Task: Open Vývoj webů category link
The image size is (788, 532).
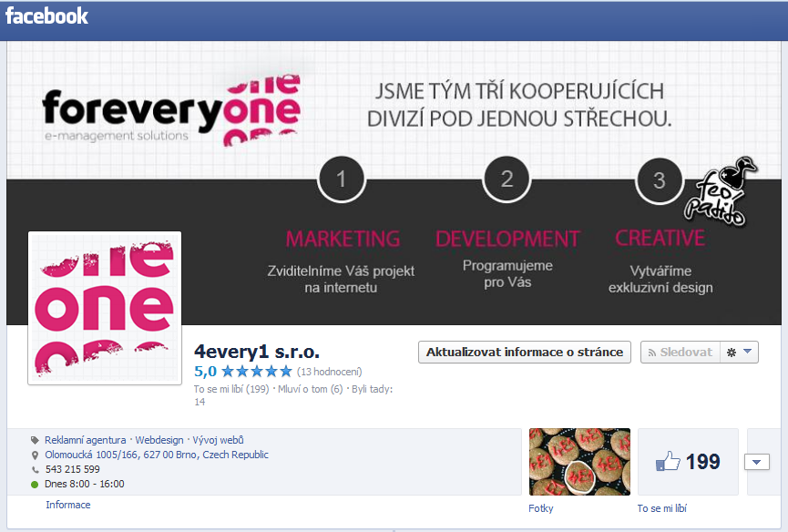Action: (x=218, y=440)
